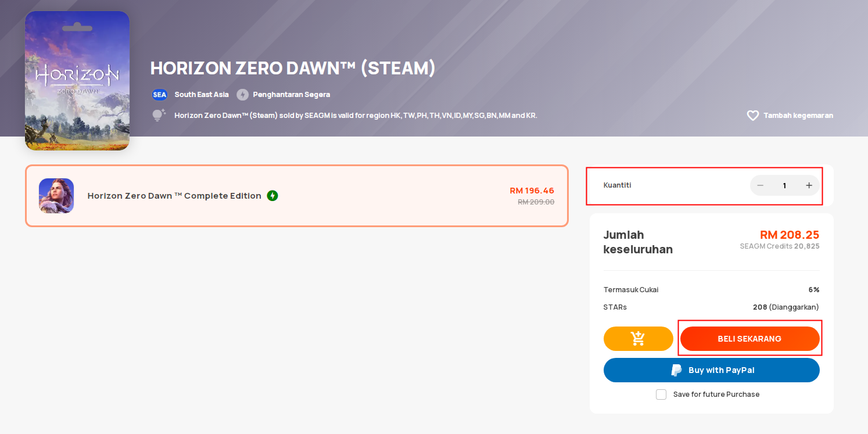Click the SEA region badge icon
868x434 pixels.
(x=159, y=95)
